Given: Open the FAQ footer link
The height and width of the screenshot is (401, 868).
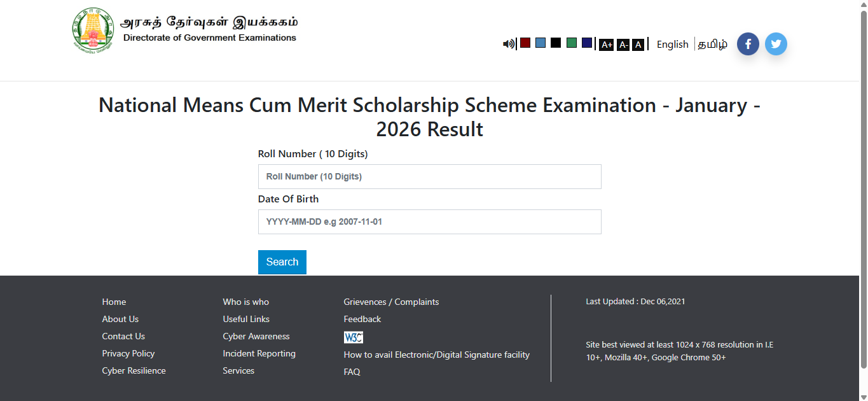Looking at the screenshot, I should (352, 372).
